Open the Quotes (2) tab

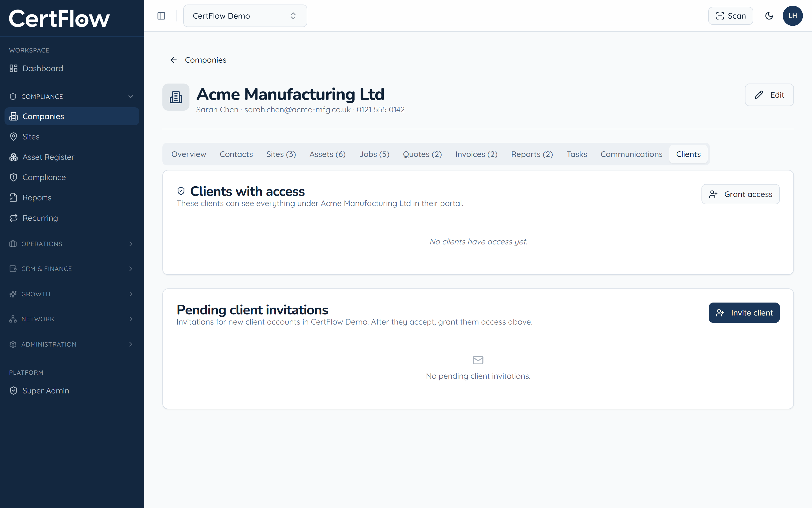tap(422, 154)
